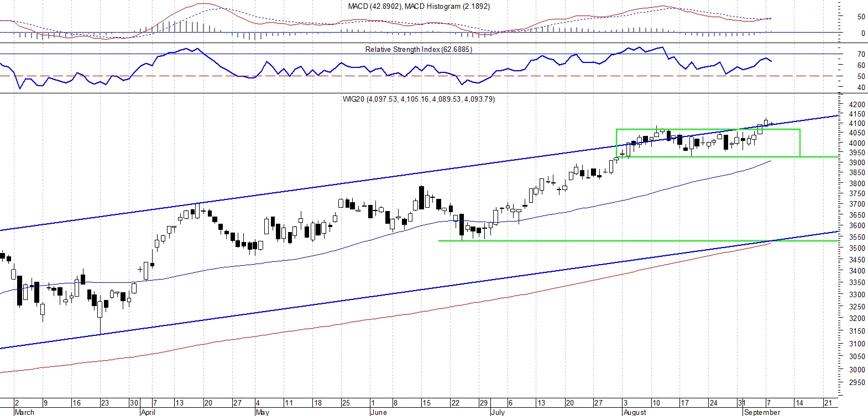Click the 3500 price axis label
868x416 pixels.
(x=857, y=248)
